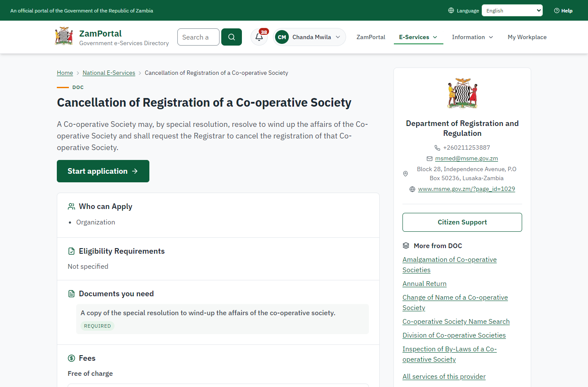
Task: Click the department coat of arms emblem
Action: click(x=462, y=93)
